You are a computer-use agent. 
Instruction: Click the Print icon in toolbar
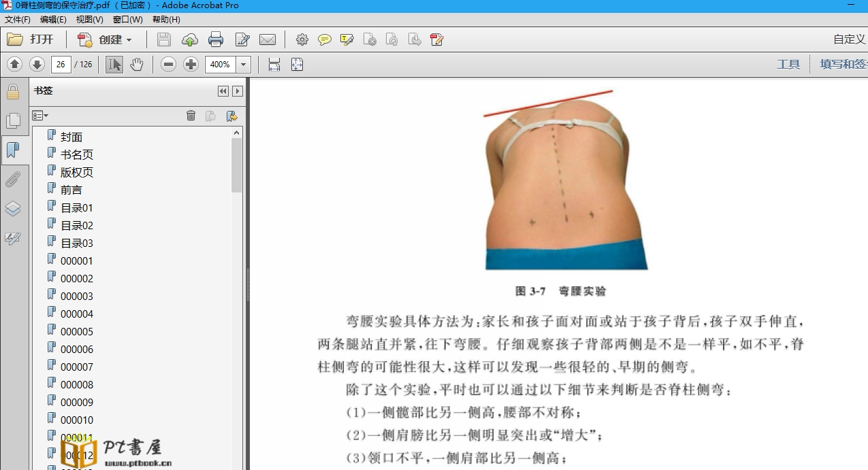click(216, 39)
